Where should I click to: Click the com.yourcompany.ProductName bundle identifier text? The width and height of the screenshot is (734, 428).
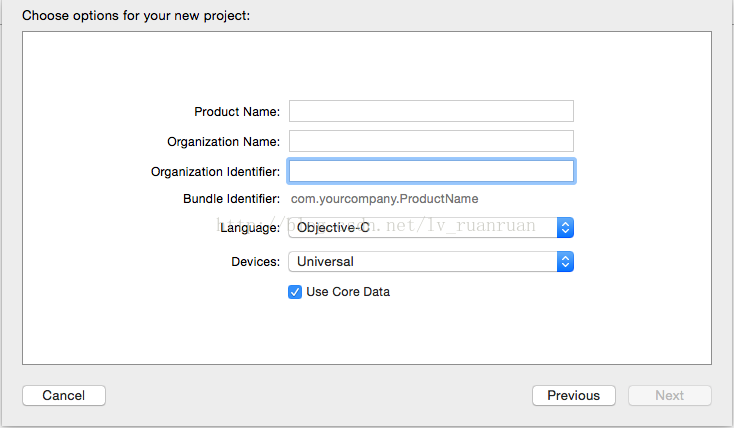pos(384,199)
